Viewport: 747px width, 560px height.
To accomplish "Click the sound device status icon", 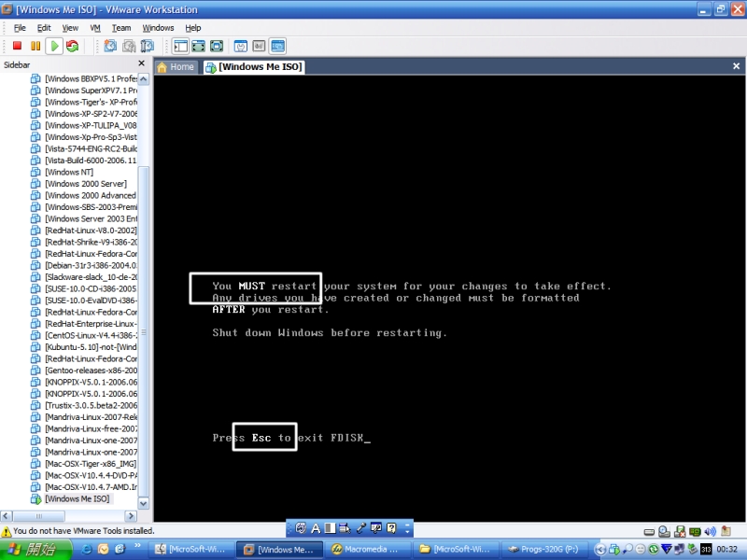I will pos(711,531).
